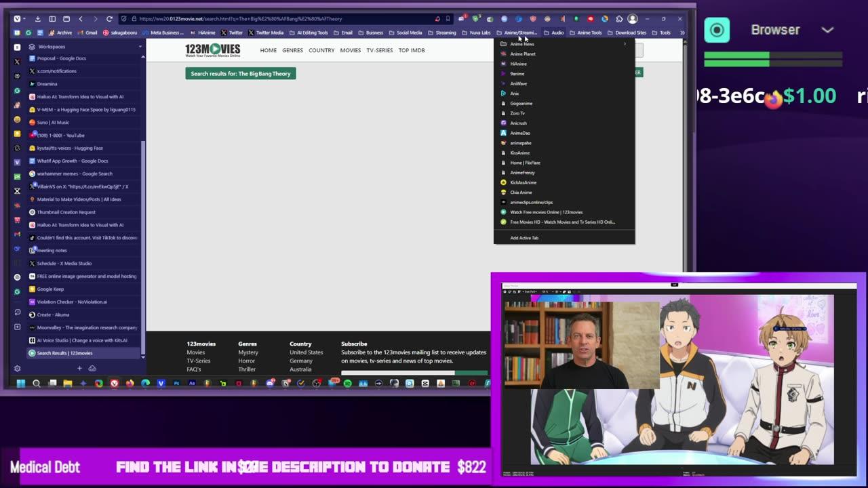Click the tracker shield icon in address bar

click(x=123, y=18)
